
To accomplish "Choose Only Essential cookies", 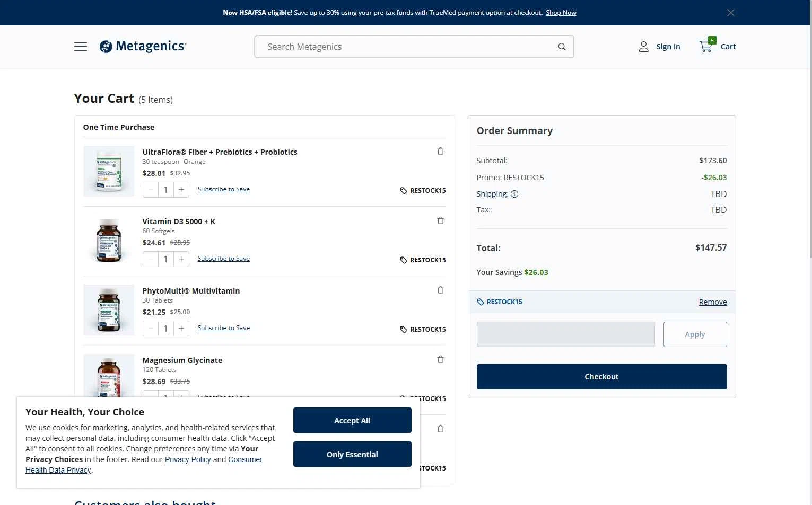I will 352,454.
